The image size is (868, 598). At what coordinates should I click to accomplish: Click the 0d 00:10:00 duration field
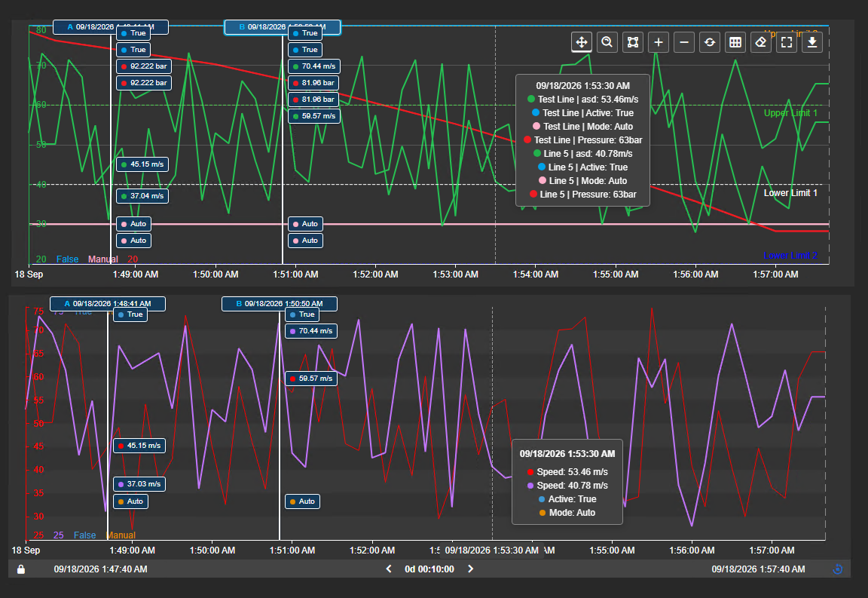tap(429, 569)
